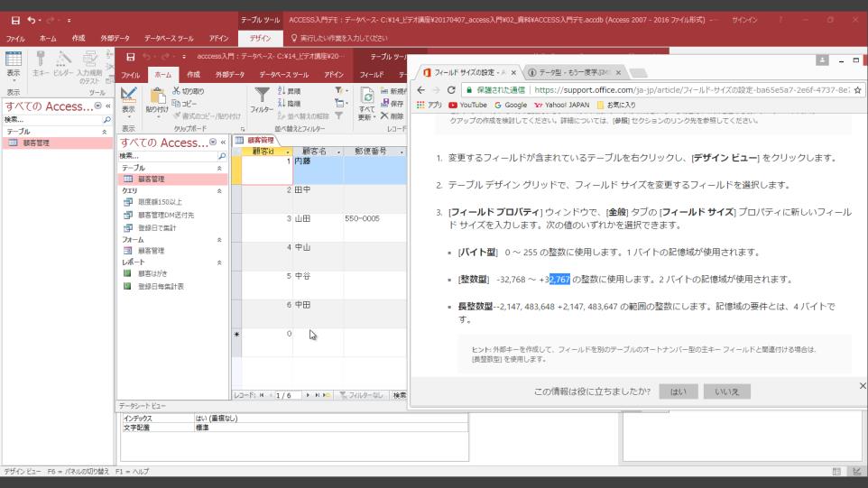
Task: Click Save icon in front Access window title bar
Action: (x=131, y=57)
